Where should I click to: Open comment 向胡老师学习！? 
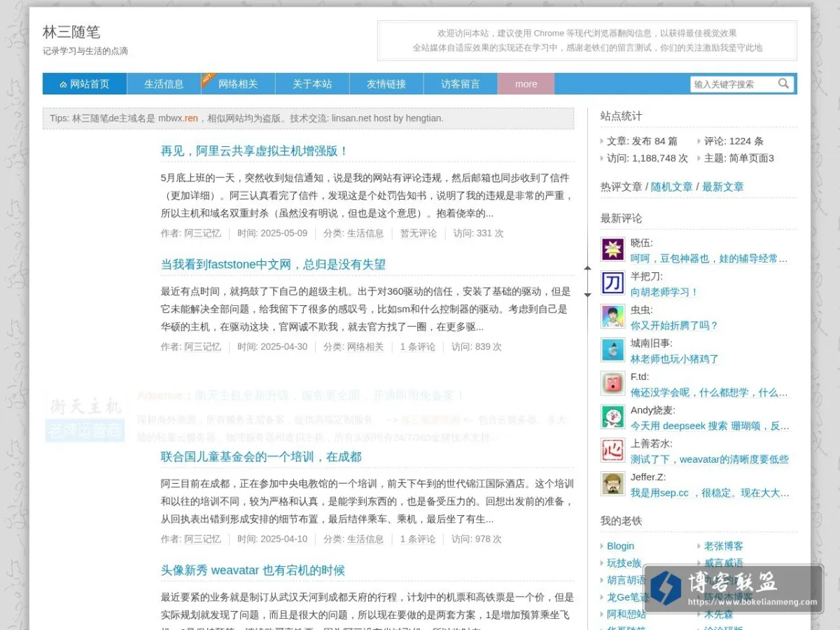(x=665, y=292)
